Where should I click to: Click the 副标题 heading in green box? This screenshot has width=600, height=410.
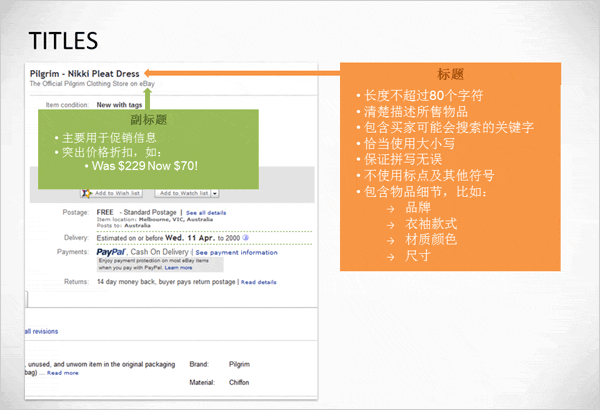click(x=148, y=119)
